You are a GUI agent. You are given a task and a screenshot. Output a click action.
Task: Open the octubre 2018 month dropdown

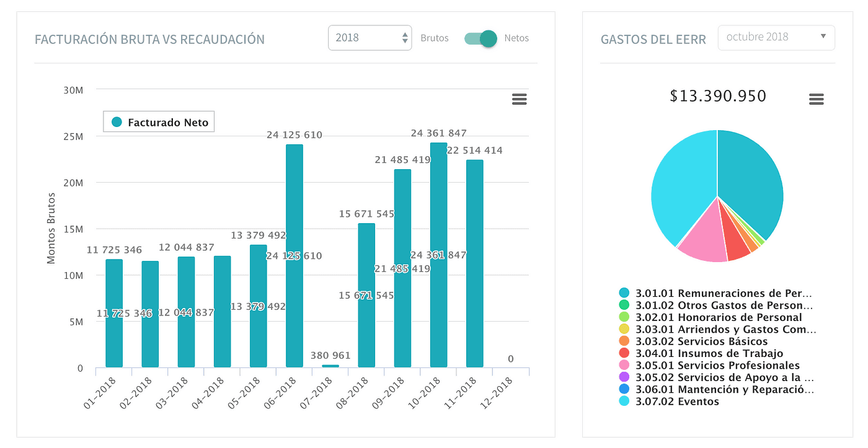pyautogui.click(x=776, y=37)
